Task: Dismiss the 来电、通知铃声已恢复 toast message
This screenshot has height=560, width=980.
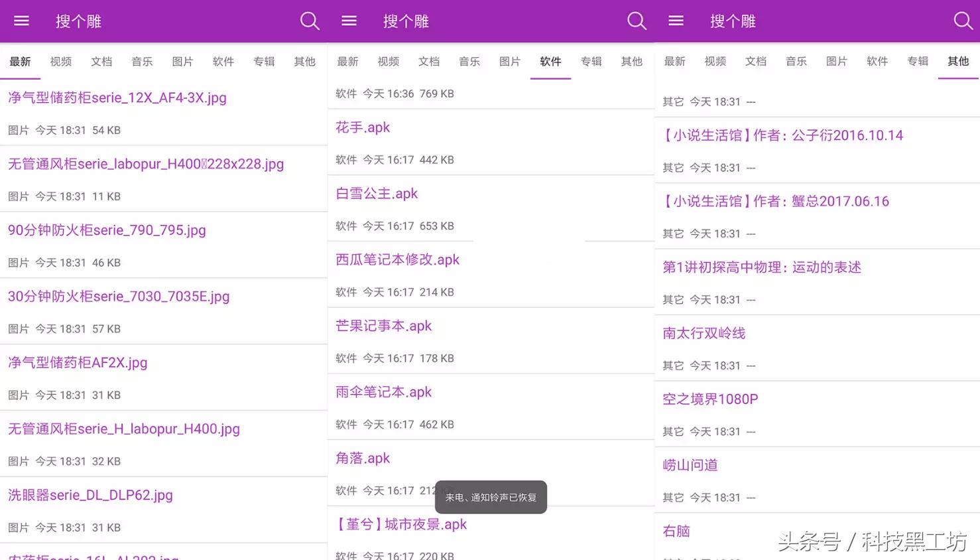Action: point(491,497)
